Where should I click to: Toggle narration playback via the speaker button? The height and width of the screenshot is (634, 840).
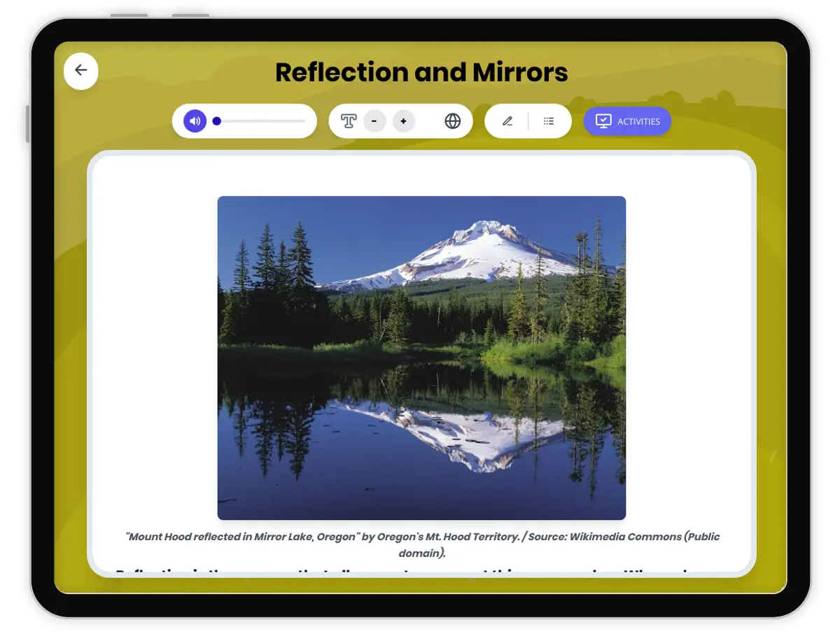coord(194,120)
